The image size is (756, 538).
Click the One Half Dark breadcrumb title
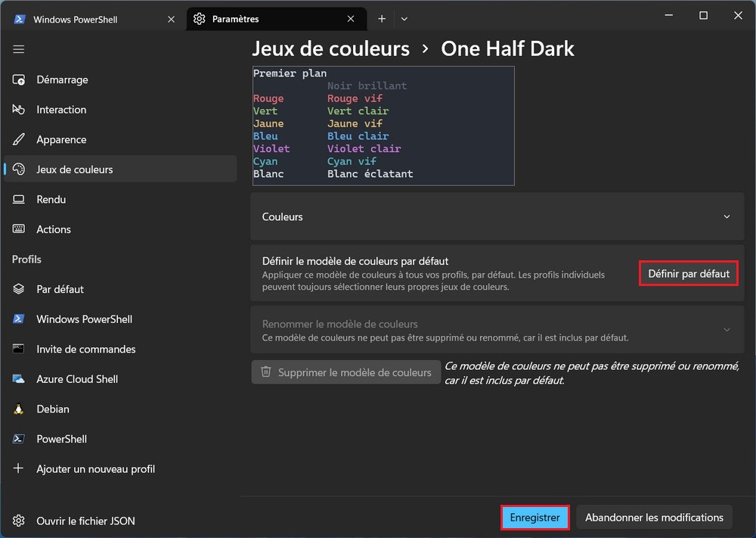click(507, 48)
